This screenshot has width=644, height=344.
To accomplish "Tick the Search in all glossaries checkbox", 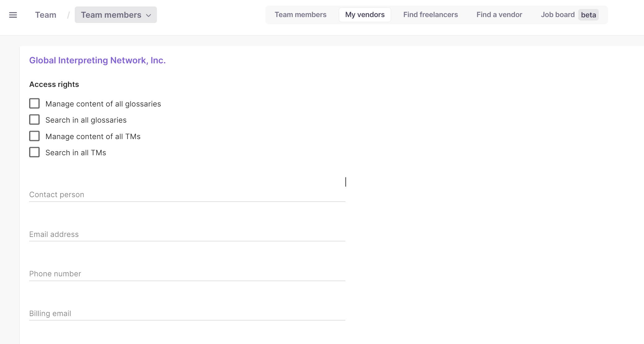I will coord(34,120).
